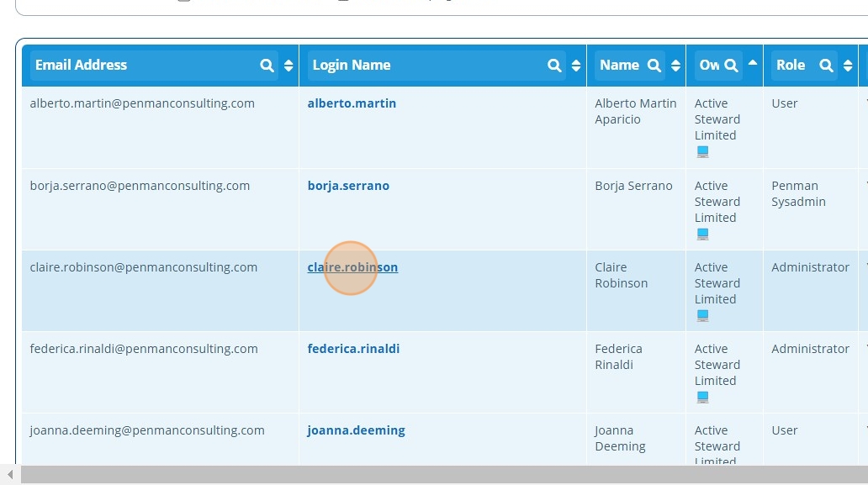Open the joanna.deeming login link
868x485 pixels.
[356, 430]
